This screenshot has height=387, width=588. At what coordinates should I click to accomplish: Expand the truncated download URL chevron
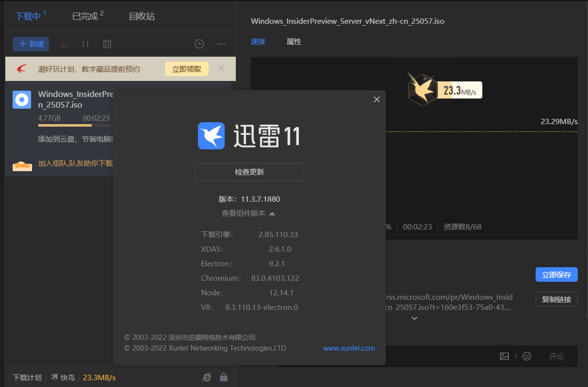pyautogui.click(x=414, y=318)
